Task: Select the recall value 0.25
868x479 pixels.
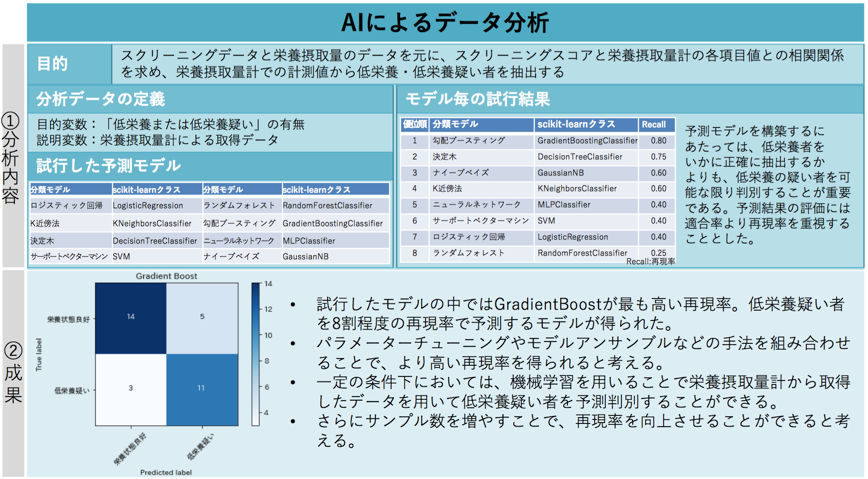Action: tap(659, 253)
